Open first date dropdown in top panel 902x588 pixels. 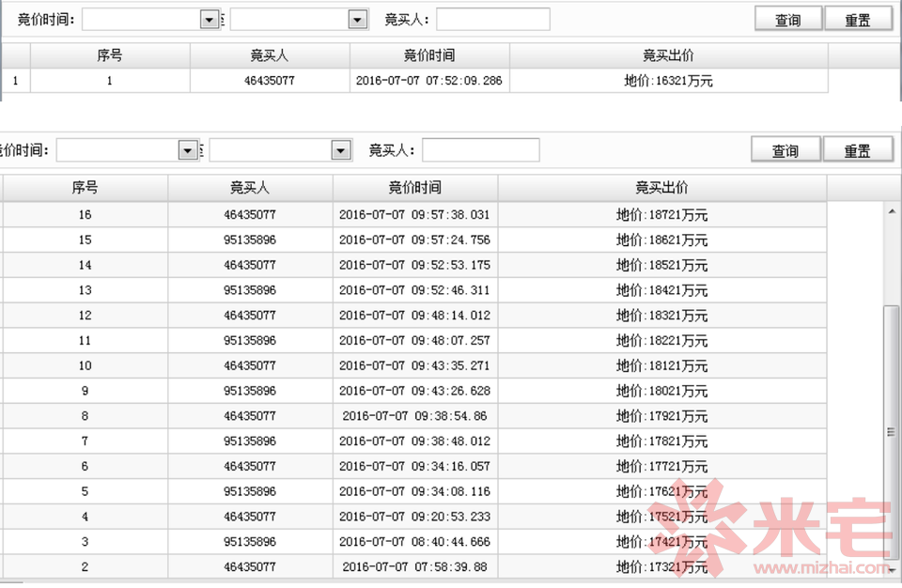pos(210,20)
